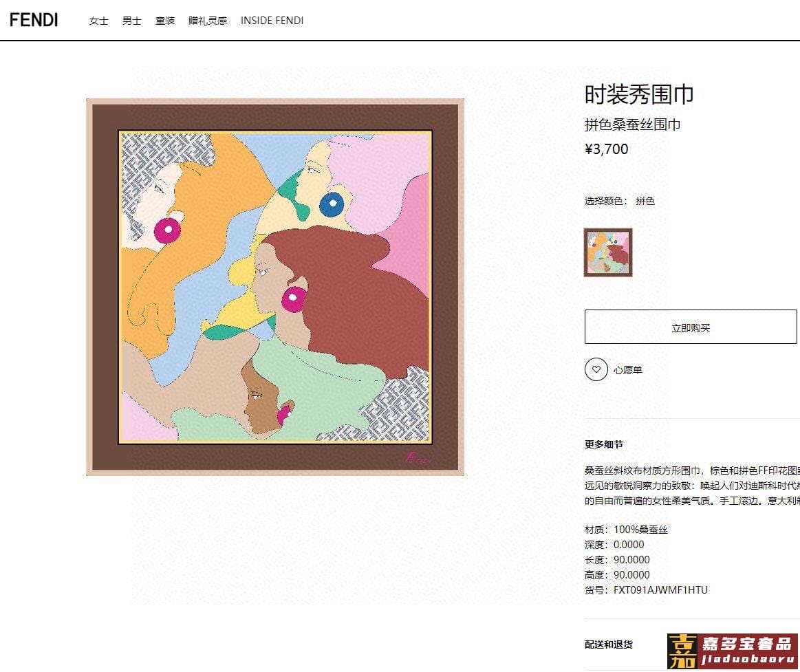Image resolution: width=800 pixels, height=672 pixels.
Task: Click the 嘉多宝奢品 watermark logo
Action: [732, 651]
